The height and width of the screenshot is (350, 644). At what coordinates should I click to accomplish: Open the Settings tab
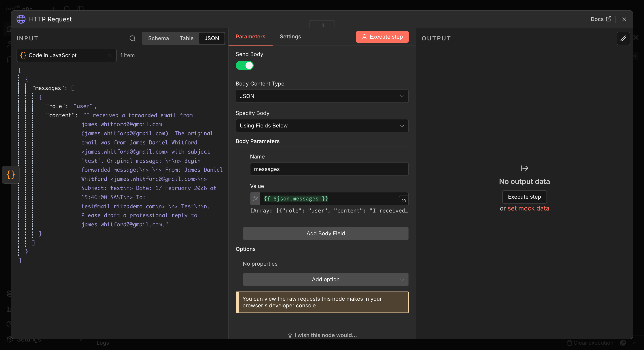tap(290, 37)
